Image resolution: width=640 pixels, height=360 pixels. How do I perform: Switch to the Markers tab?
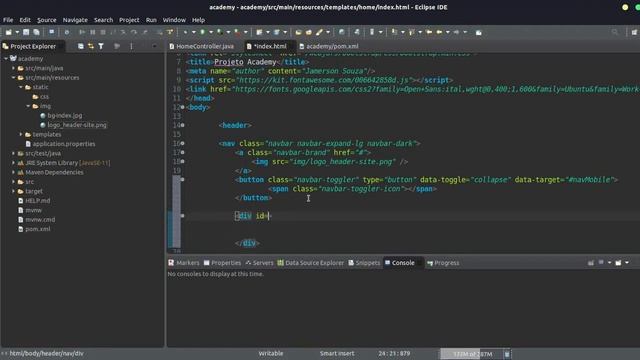tap(184, 263)
